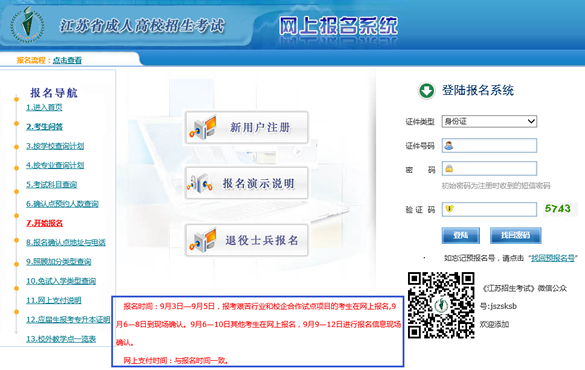Click the 报名时间 red notice text
The image size is (585, 370).
(258, 324)
